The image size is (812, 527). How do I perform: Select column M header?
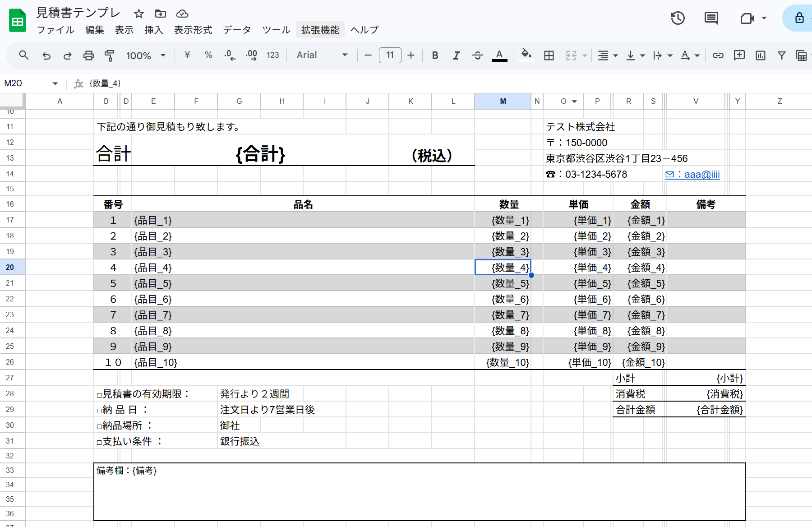[503, 102]
